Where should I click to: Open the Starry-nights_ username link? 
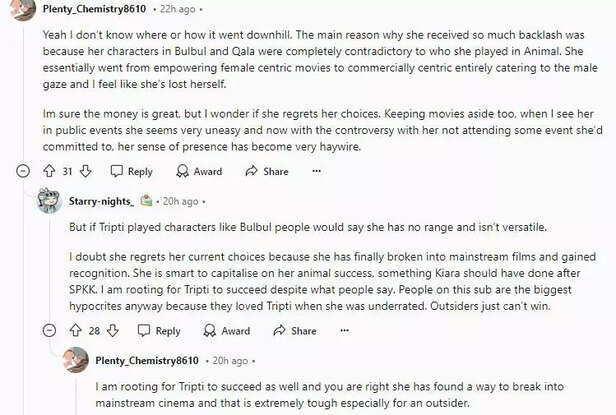(101, 201)
